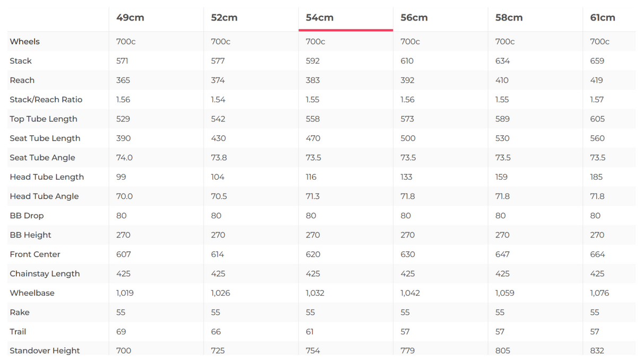Select the 61cm size column header
Viewport: 644px width, 362px height.
click(603, 17)
